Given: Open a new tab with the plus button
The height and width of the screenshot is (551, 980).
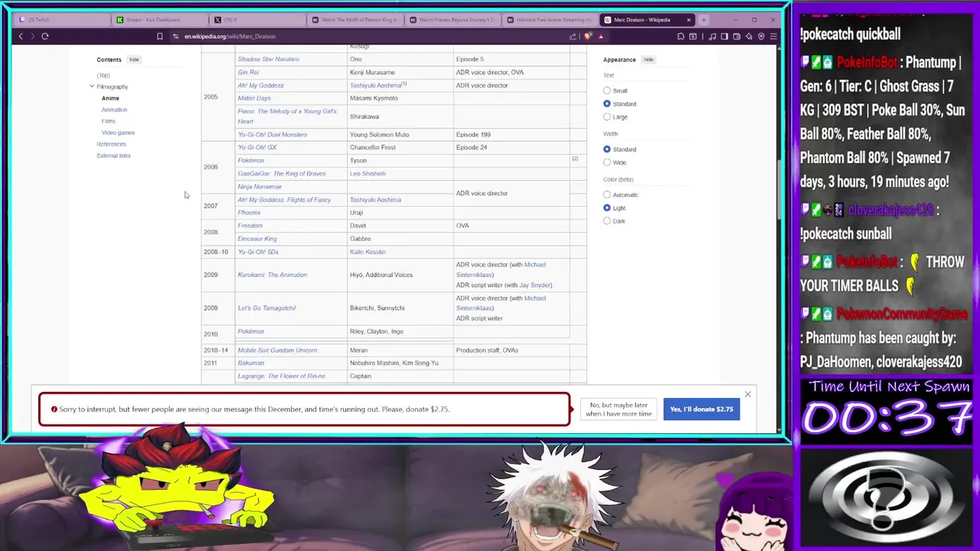Looking at the screenshot, I should point(703,19).
